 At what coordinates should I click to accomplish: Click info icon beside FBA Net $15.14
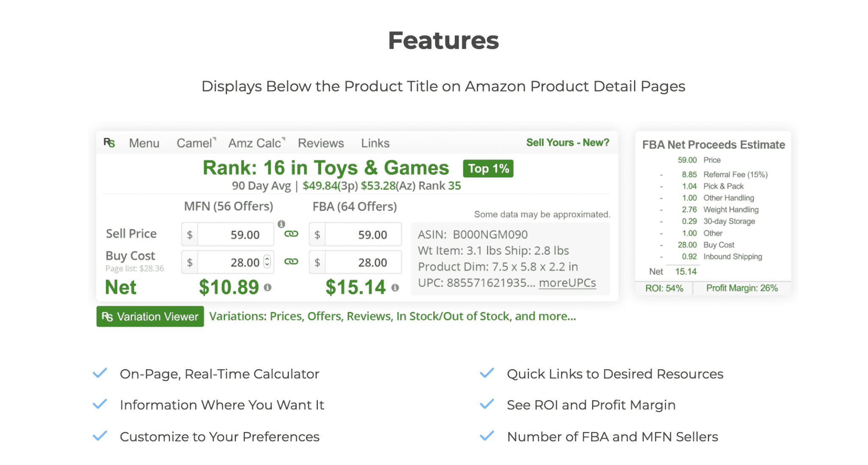click(x=395, y=288)
